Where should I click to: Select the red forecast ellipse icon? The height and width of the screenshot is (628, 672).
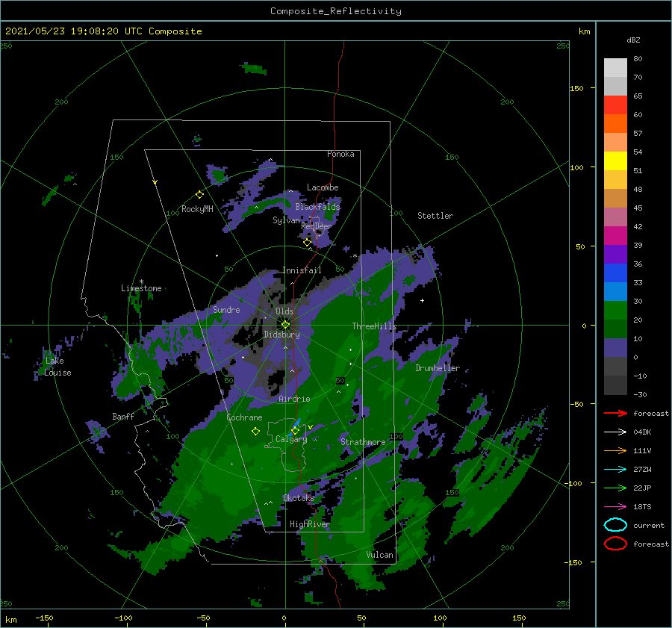(x=615, y=544)
